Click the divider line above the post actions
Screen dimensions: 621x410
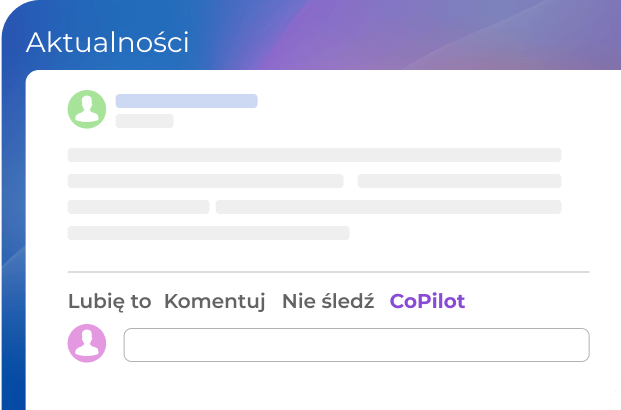coord(328,272)
